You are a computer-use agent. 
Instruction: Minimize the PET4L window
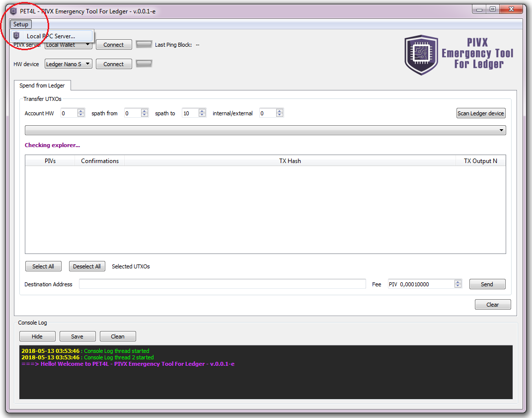click(479, 9)
